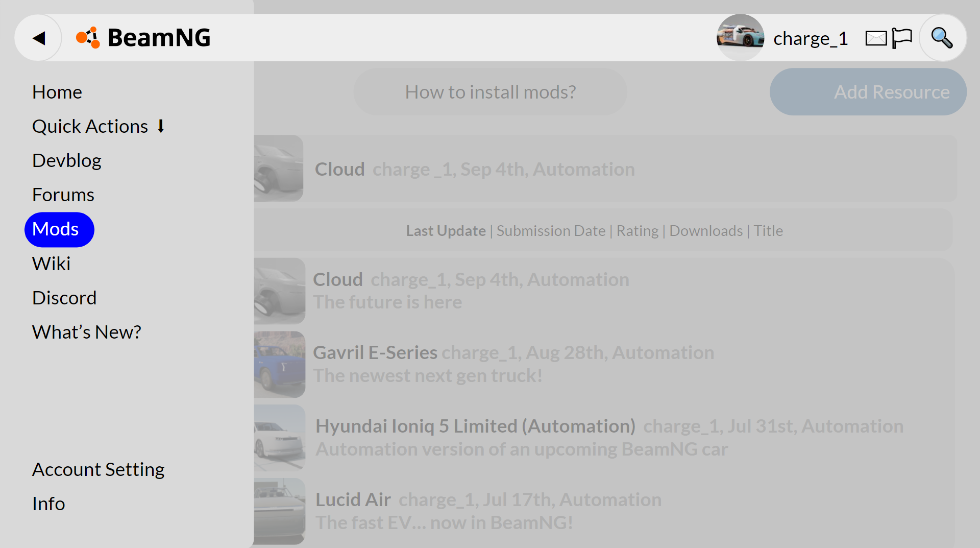The height and width of the screenshot is (548, 980).
Task: Expand the Quick Actions menu
Action: tap(99, 126)
